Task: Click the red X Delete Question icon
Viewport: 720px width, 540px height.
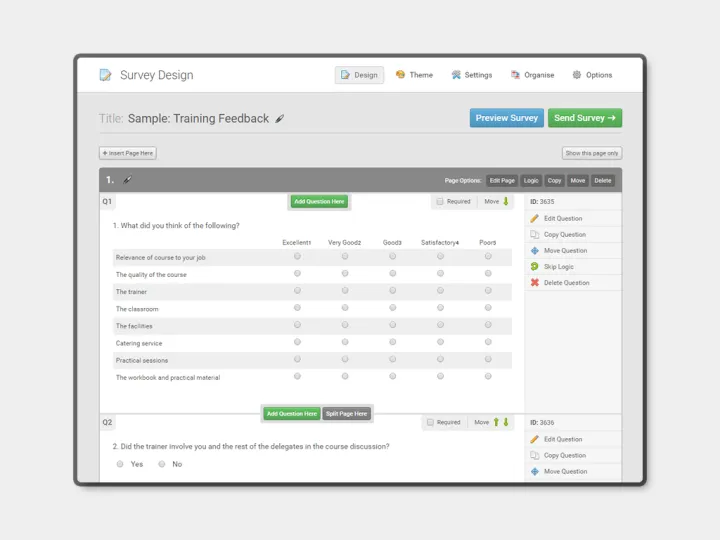Action: [534, 282]
